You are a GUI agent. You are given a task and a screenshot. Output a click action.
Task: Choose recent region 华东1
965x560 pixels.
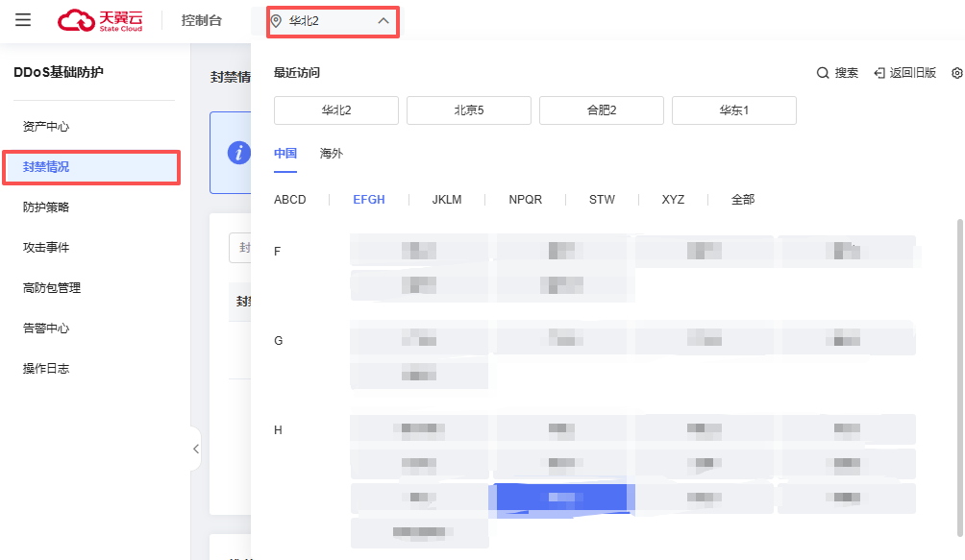click(x=734, y=110)
